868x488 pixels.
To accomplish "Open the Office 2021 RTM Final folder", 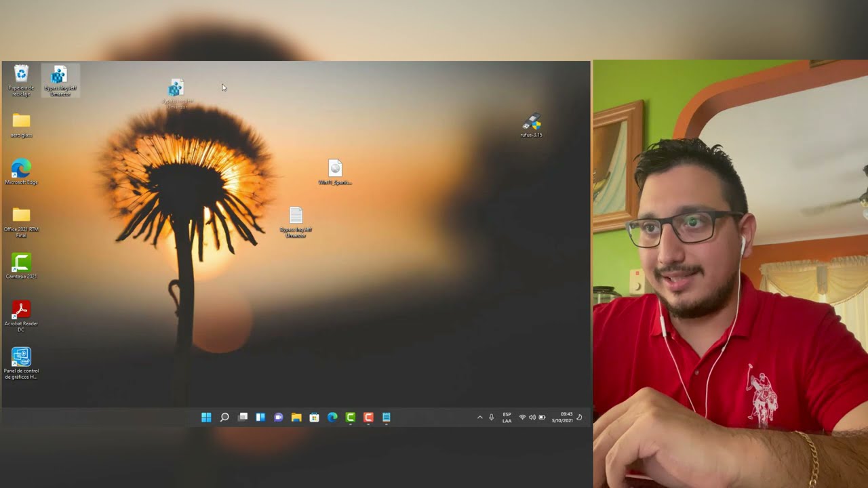I will 21,222.
